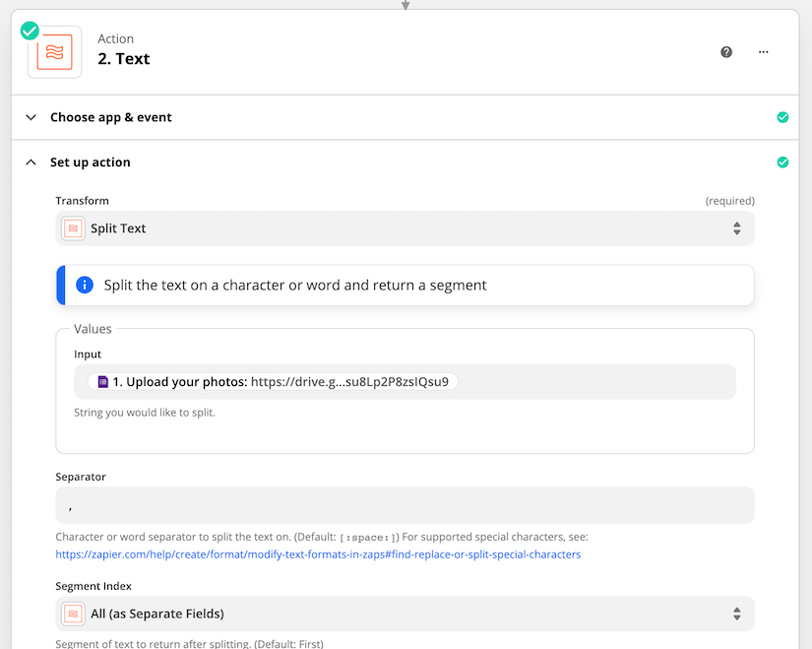Click the 'Segment Index' field label
Screen dimensions: 812x649
[94, 586]
